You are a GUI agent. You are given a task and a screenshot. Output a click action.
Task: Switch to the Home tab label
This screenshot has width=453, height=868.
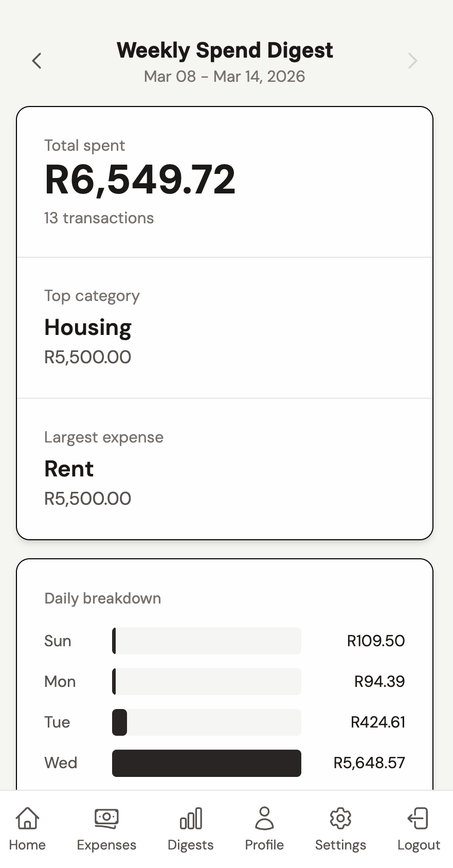27,845
